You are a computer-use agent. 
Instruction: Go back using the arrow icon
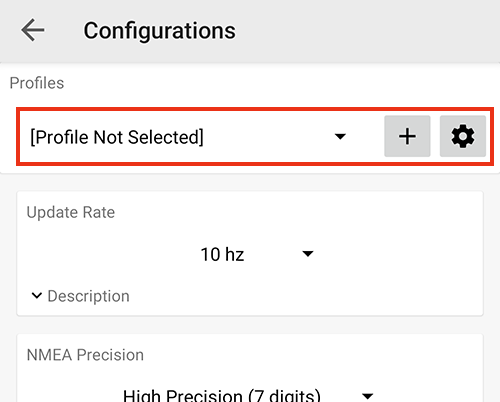point(33,30)
